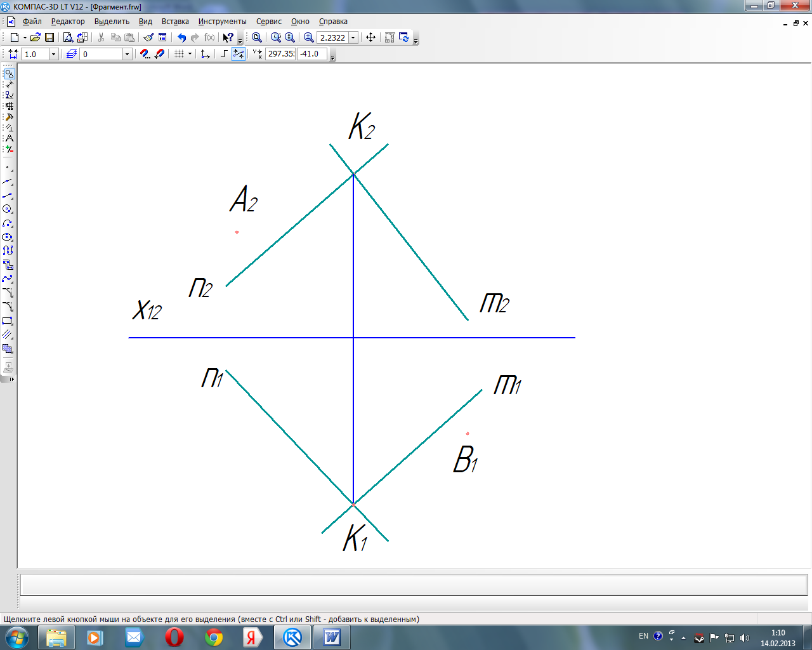The width and height of the screenshot is (812, 650).
Task: Expand the current layer 0 dropdown
Action: coord(127,54)
